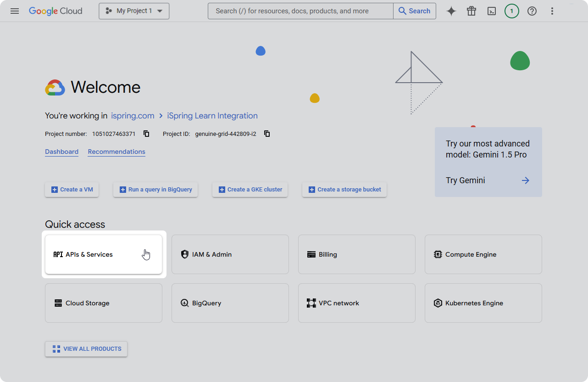Open the Gemini sparkle assistant icon

(x=451, y=11)
